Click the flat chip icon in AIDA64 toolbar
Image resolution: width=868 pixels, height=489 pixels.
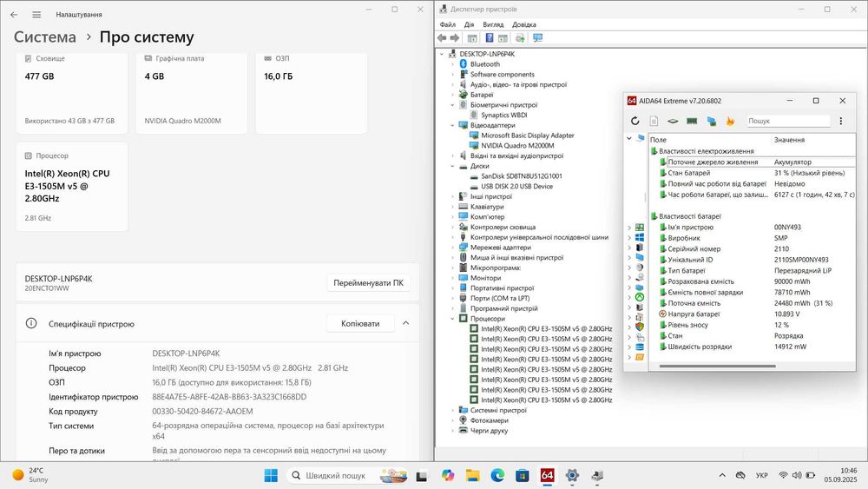(673, 121)
